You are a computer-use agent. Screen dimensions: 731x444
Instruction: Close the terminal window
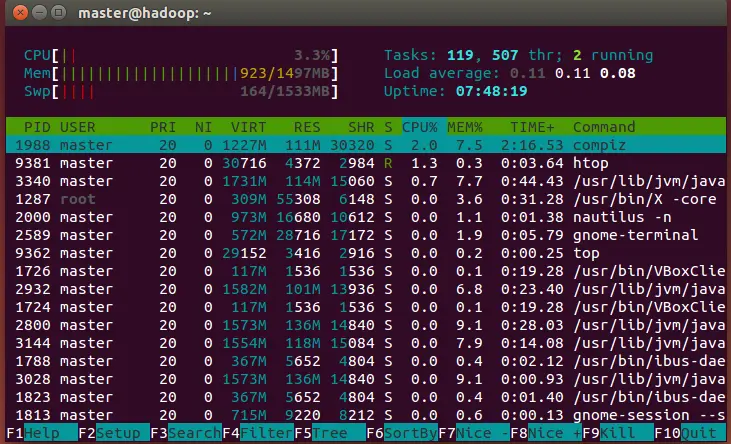20,13
